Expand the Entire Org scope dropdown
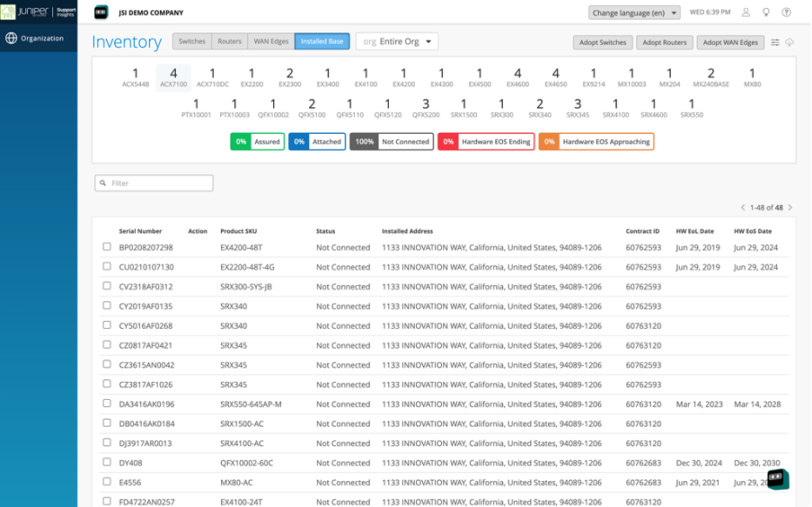 (398, 41)
